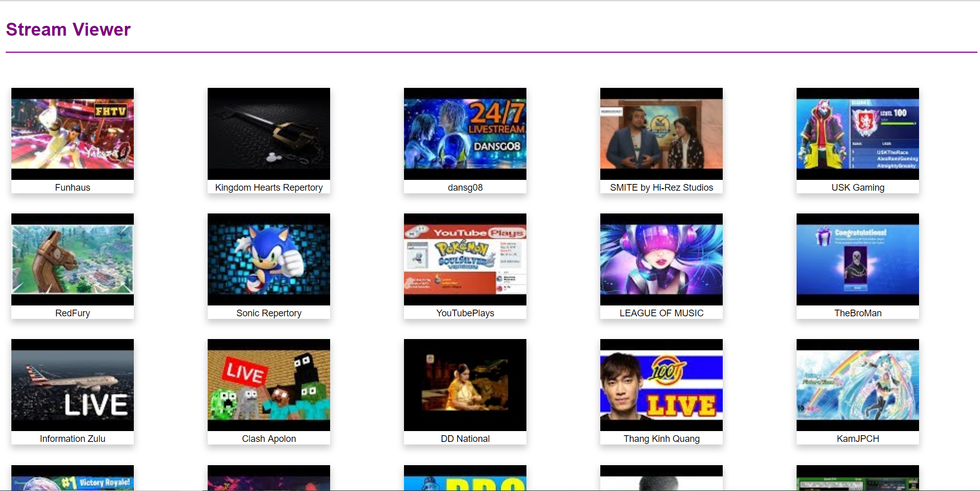Open SMITE by Hi-Rez Studios stream

661,187
